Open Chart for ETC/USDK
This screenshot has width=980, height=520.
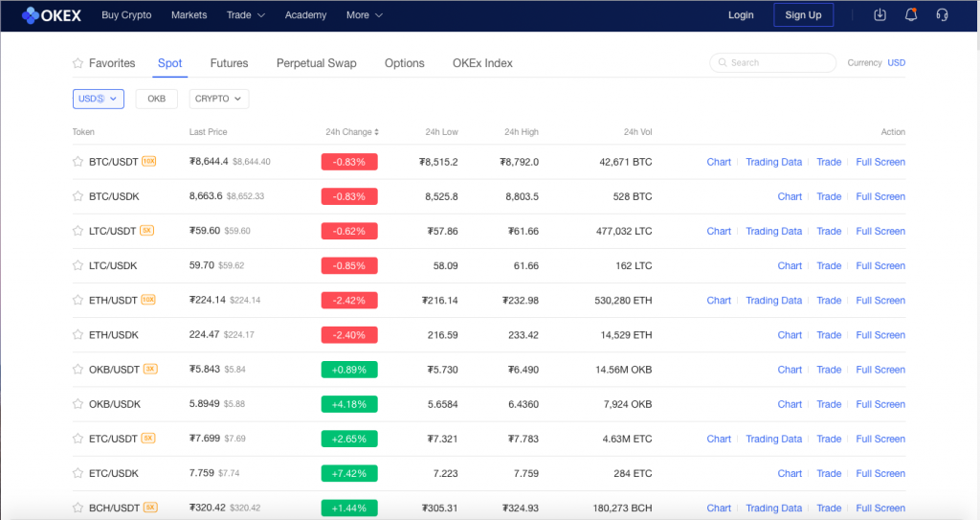(790, 474)
